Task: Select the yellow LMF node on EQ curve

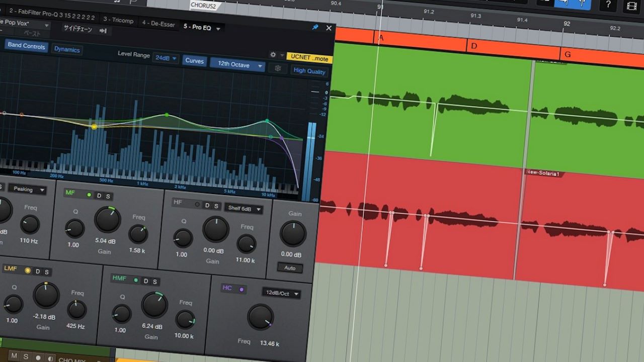Action: 94,127
